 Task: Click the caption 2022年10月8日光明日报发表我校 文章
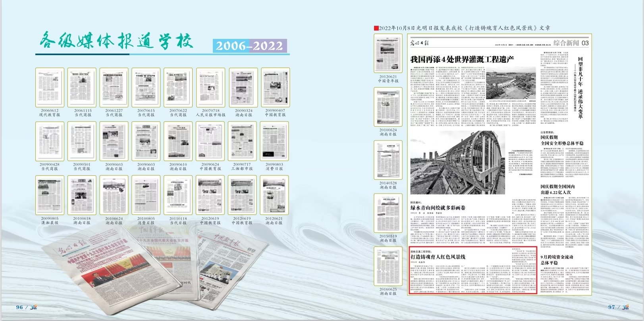click(x=465, y=28)
